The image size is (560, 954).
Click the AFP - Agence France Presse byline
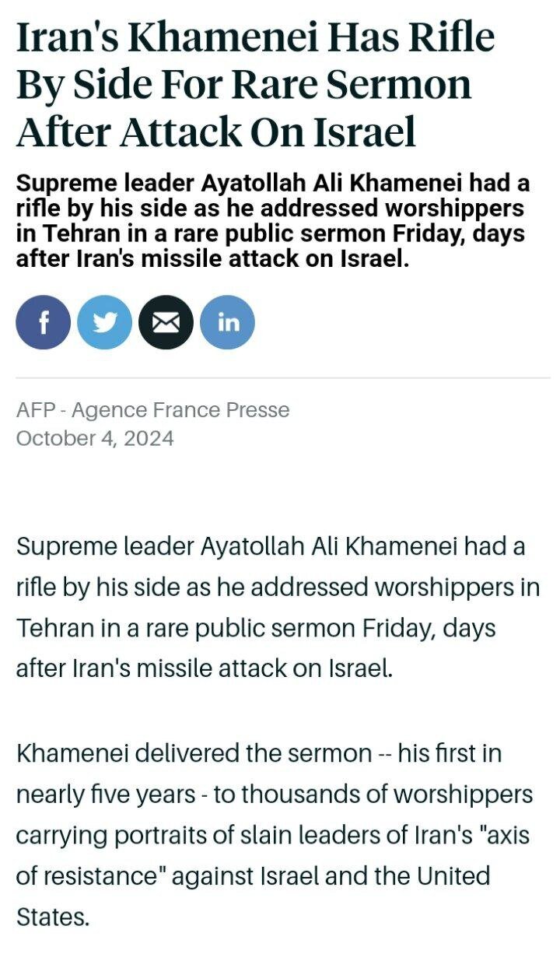tap(152, 410)
